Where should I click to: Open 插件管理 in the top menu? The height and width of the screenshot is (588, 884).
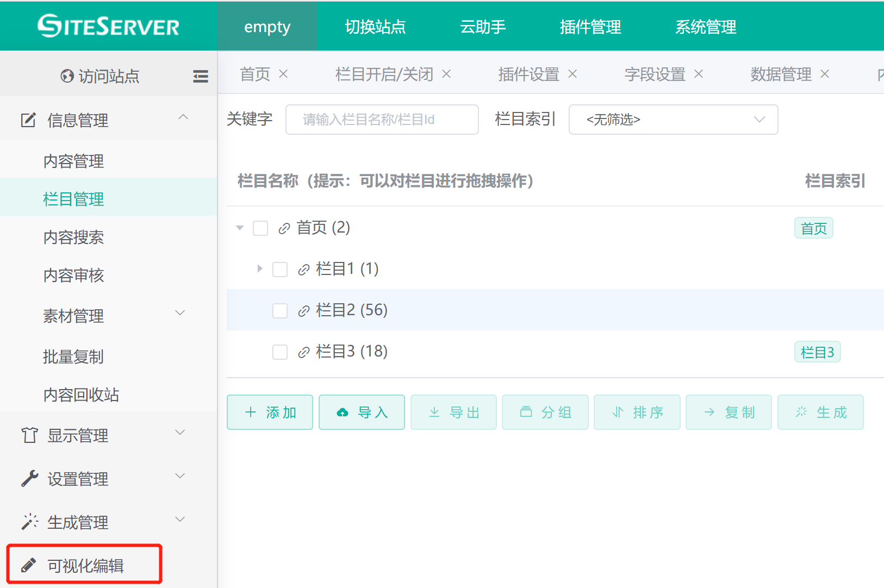point(590,27)
